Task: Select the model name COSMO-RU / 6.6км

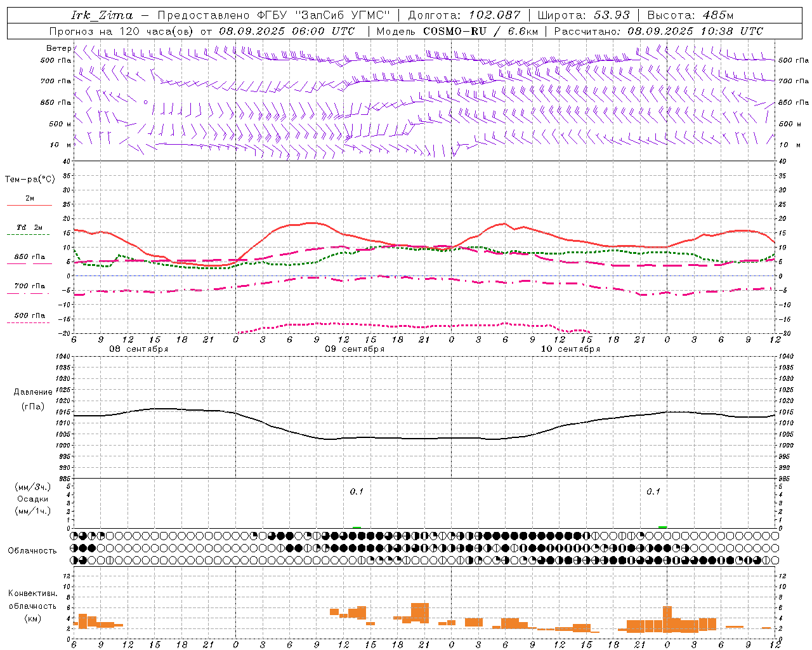Action: (x=480, y=31)
